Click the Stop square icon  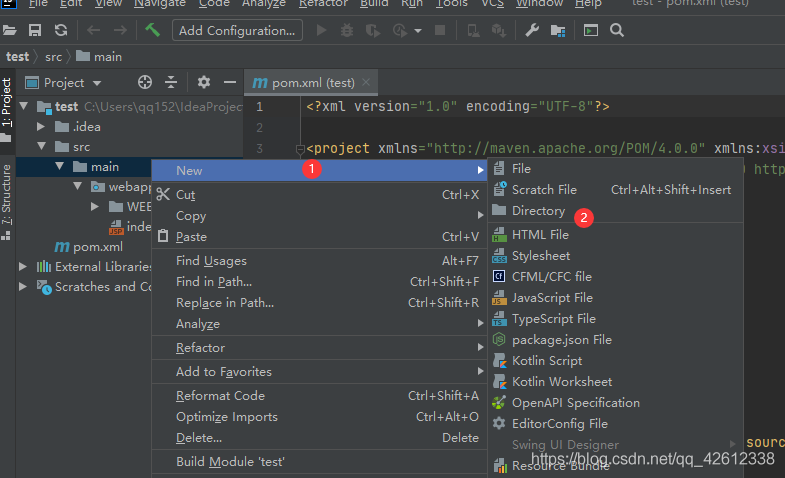tap(440, 30)
